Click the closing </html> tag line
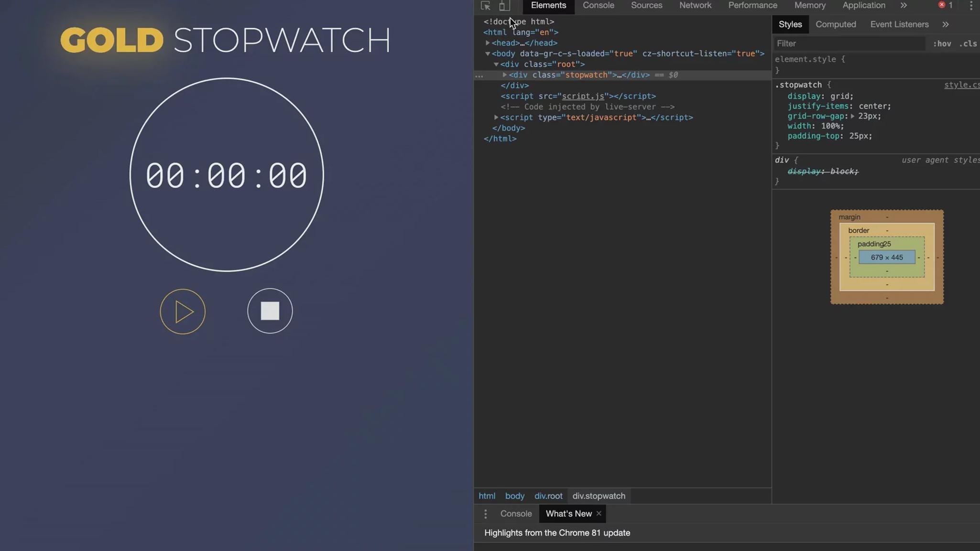Image resolution: width=980 pixels, height=551 pixels. point(500,139)
